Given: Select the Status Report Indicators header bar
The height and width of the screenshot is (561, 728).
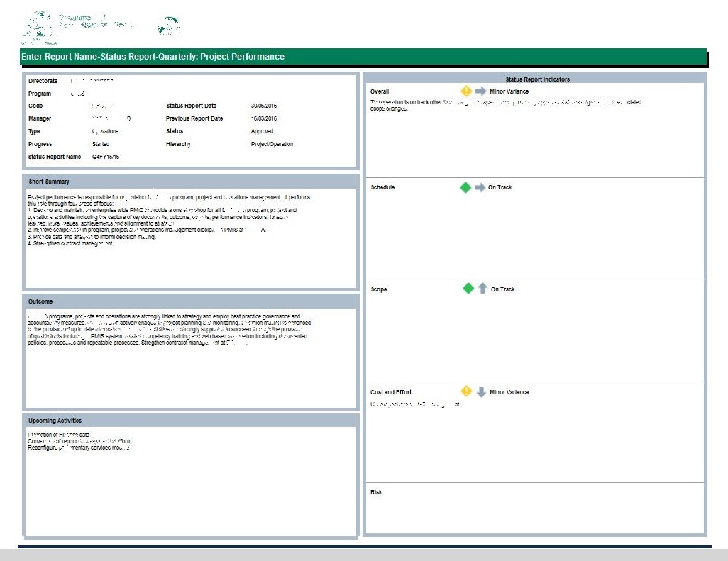Looking at the screenshot, I should point(534,79).
